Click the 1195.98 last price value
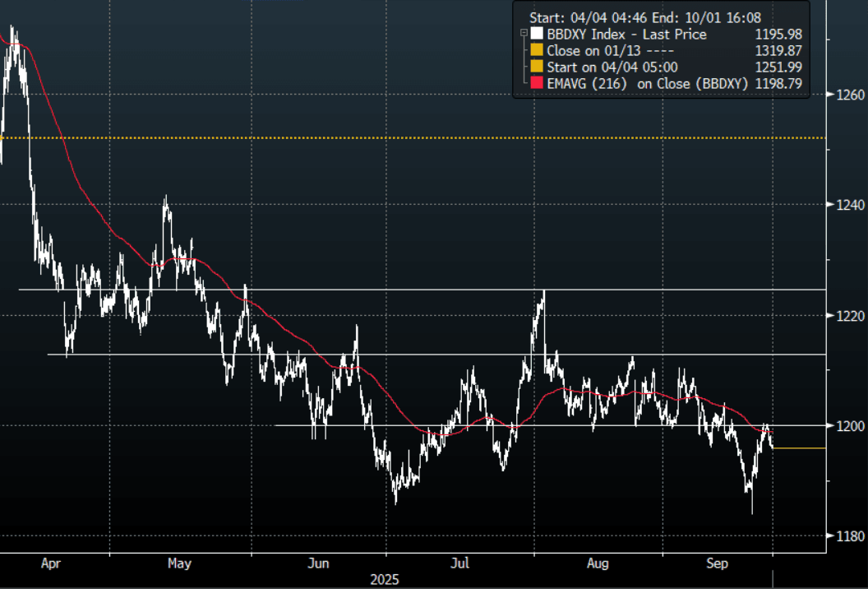Image resolution: width=868 pixels, height=589 pixels. click(779, 34)
